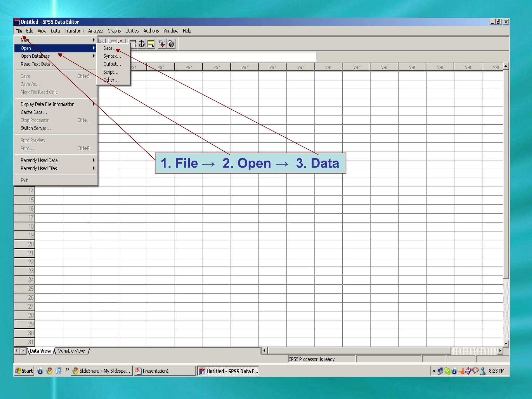The width and height of the screenshot is (532, 399).
Task: Open the Utilities menu
Action: coord(132,31)
